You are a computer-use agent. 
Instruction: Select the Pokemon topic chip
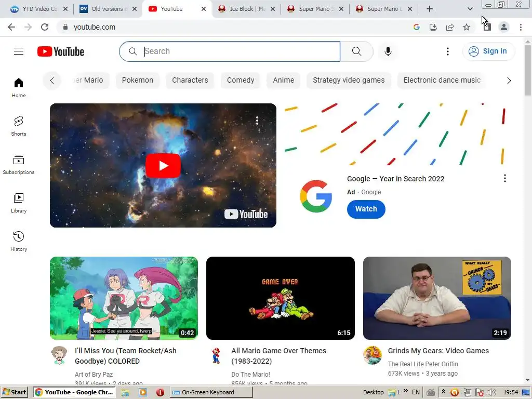pos(137,80)
